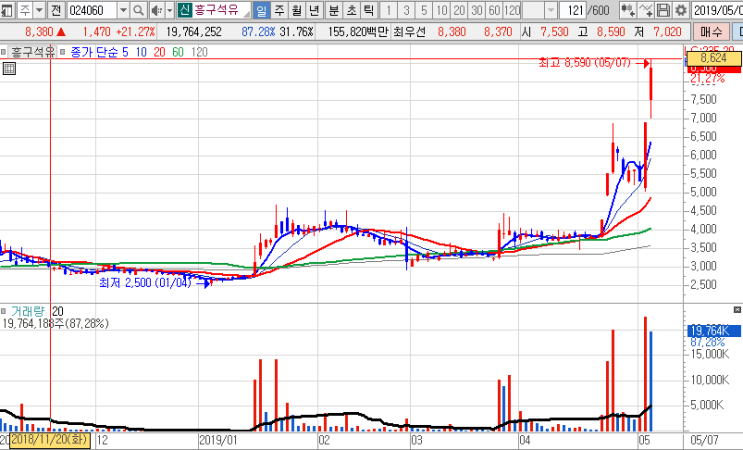743x450 pixels.
Task: Select the 30 interval button
Action: 476,9
